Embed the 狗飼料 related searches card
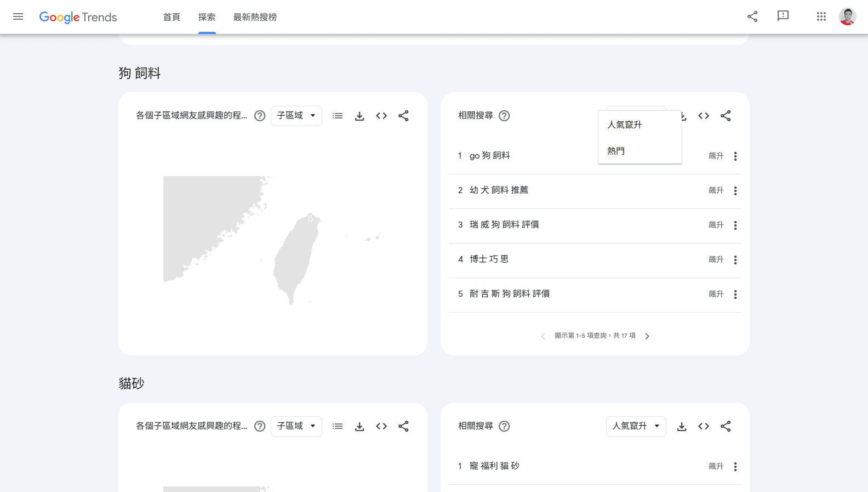This screenshot has height=492, width=868. coord(704,116)
